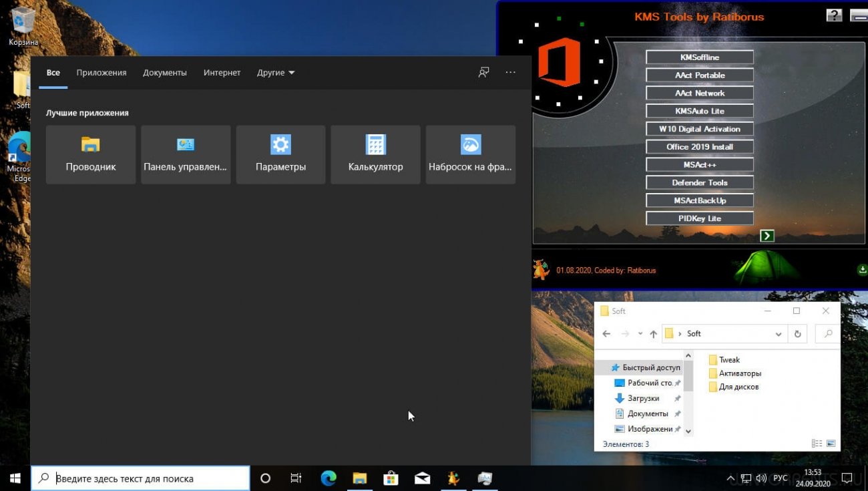Open notification center icon
This screenshot has height=491, width=868.
pos(847,478)
